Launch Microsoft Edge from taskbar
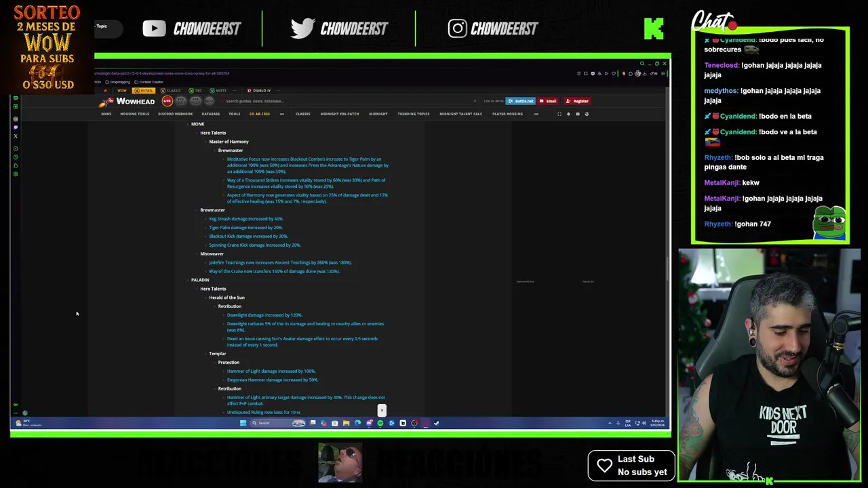The width and height of the screenshot is (868, 488). (x=358, y=423)
